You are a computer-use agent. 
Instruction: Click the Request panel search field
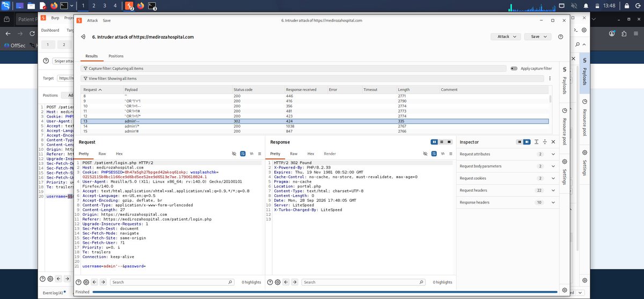[x=172, y=282]
